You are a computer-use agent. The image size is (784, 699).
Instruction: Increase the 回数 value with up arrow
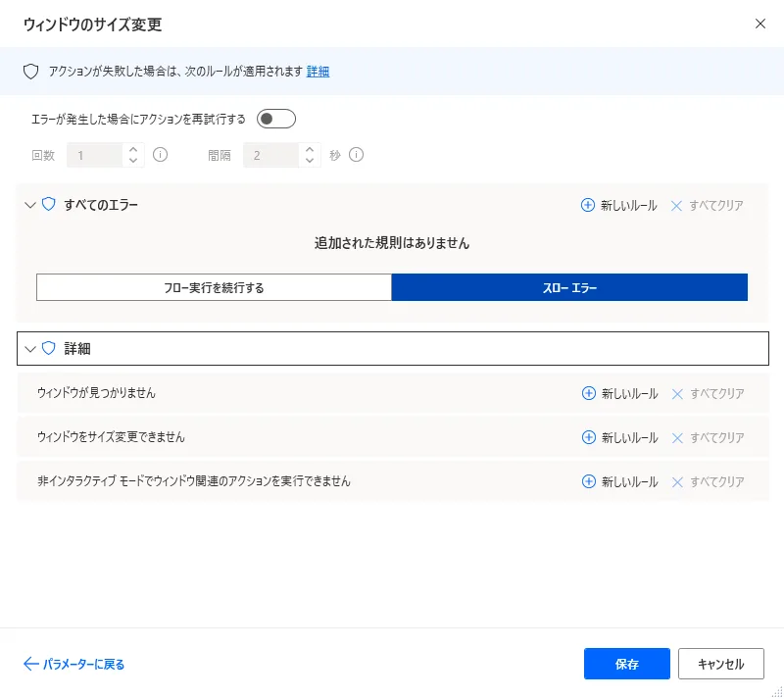[133, 149]
